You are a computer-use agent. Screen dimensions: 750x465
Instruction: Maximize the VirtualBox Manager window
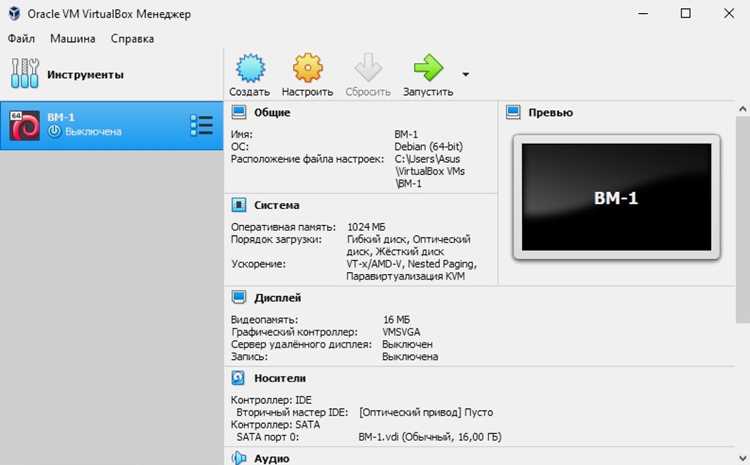coord(685,13)
